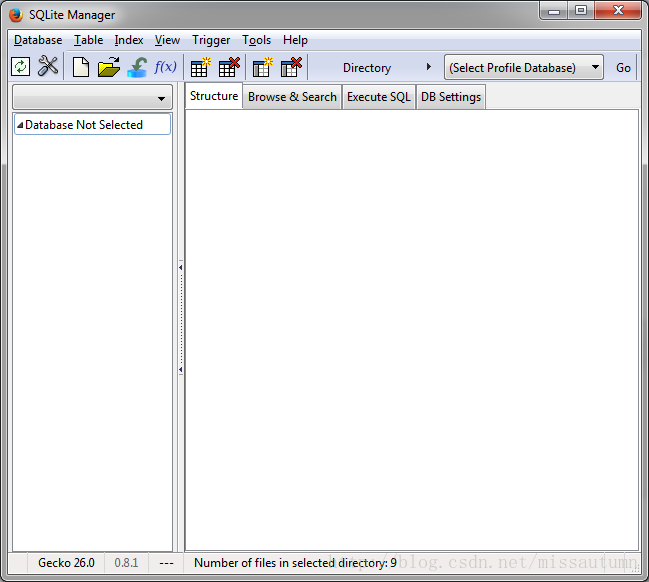Click the Gecko 26.0 status bar entry

66,563
